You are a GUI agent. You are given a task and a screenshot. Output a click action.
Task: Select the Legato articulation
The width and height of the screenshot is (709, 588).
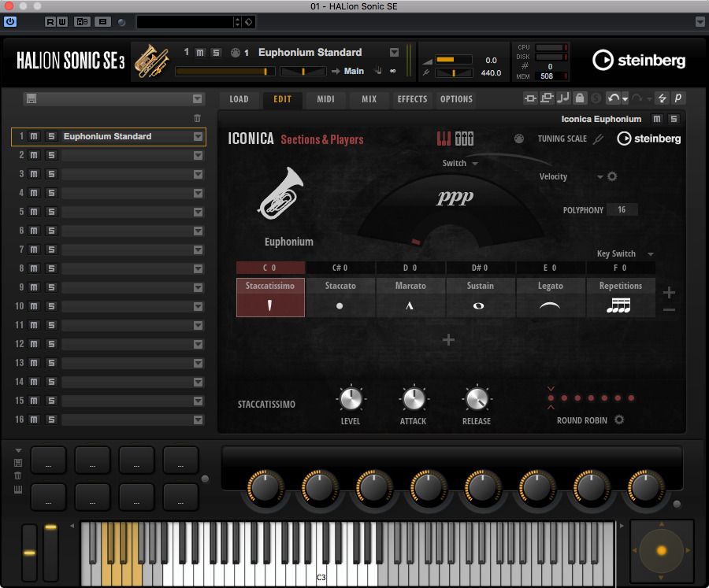pos(551,297)
